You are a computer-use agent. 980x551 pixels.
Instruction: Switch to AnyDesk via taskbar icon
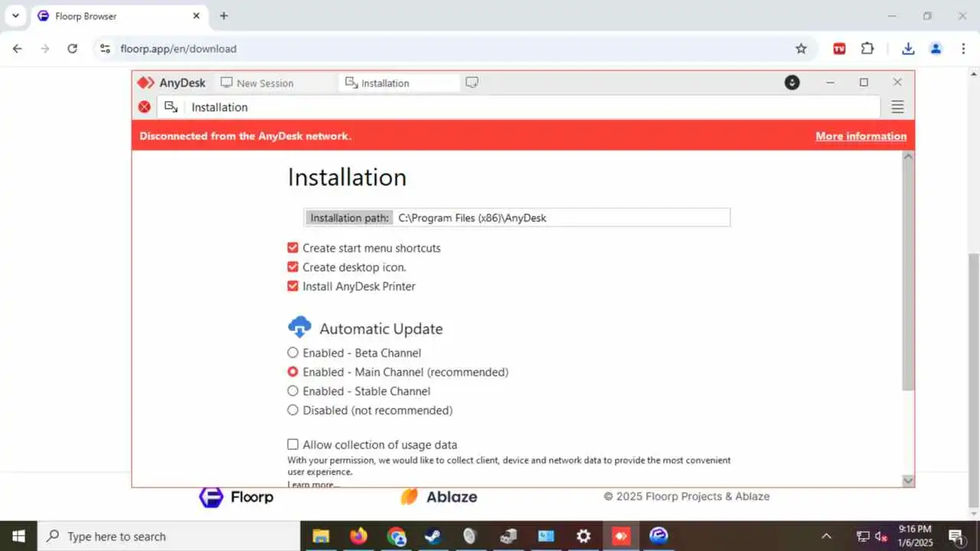(621, 536)
